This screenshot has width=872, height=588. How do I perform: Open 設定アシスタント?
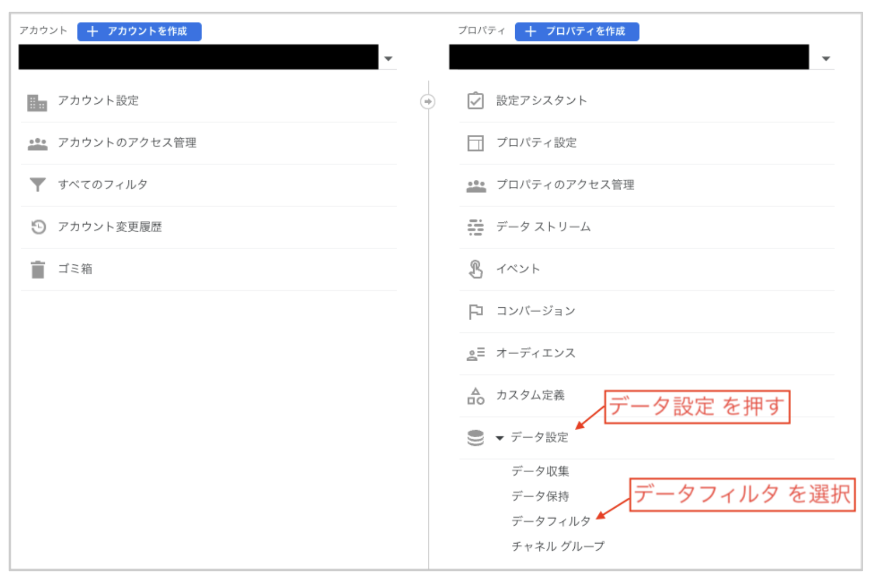click(541, 101)
